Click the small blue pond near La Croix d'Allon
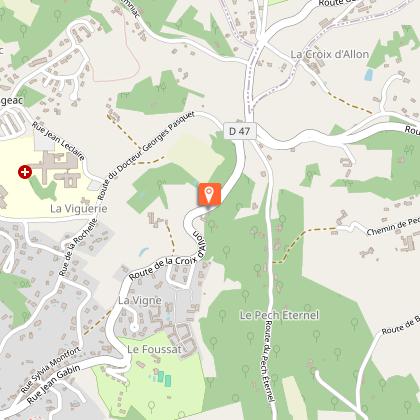The image size is (420, 420). pyautogui.click(x=369, y=75)
